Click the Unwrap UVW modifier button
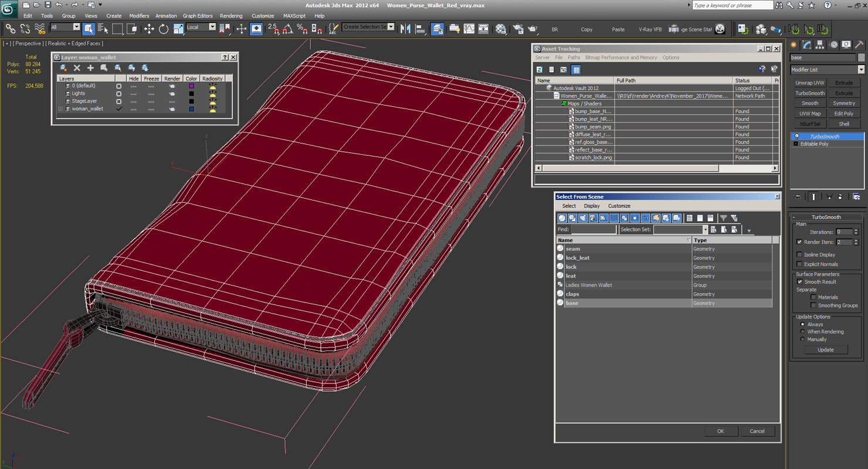Screen dimensions: 868x469 click(810, 83)
